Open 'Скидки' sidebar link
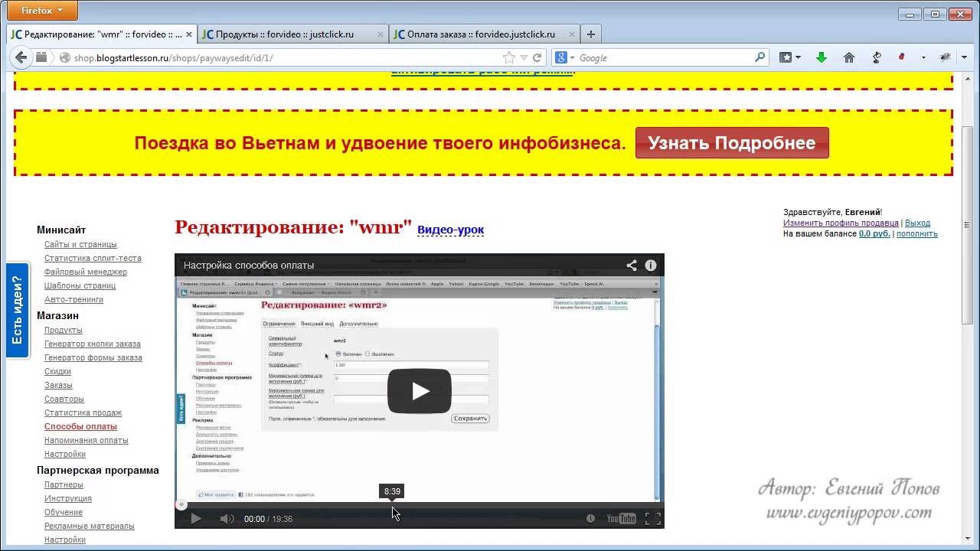 tap(57, 371)
